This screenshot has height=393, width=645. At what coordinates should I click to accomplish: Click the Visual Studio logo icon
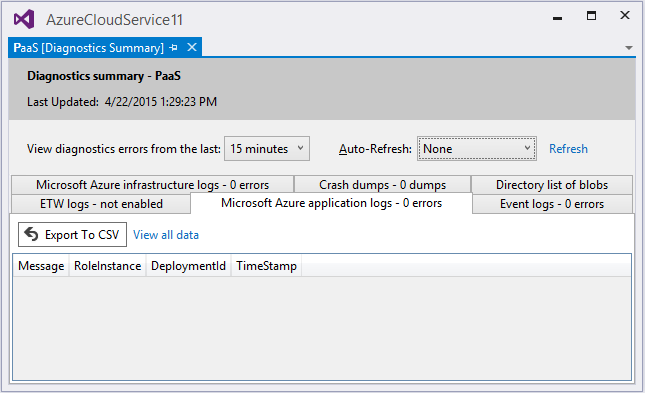pos(24,19)
